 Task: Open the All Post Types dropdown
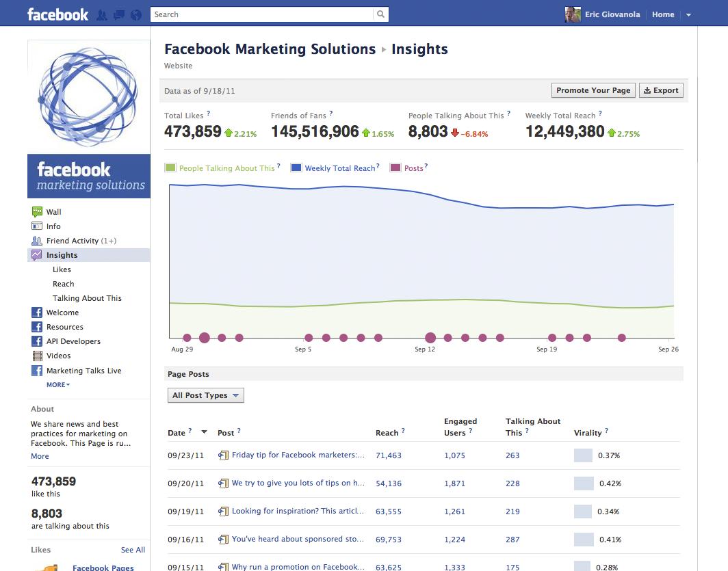(206, 395)
